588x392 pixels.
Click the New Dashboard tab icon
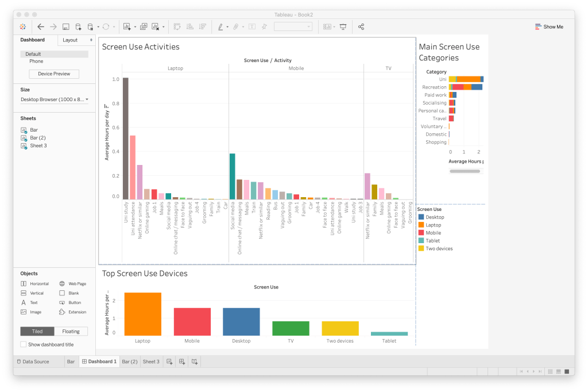182,362
